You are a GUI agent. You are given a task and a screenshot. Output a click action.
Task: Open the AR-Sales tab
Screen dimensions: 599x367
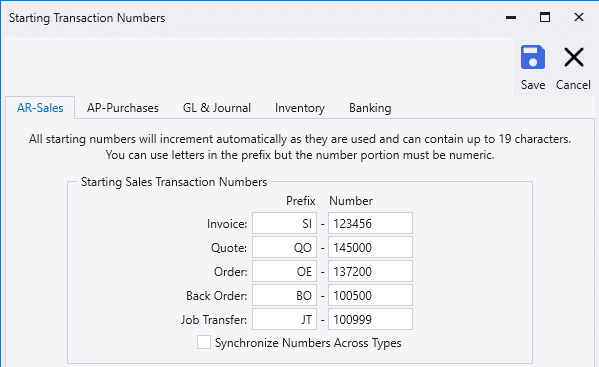pyautogui.click(x=40, y=108)
